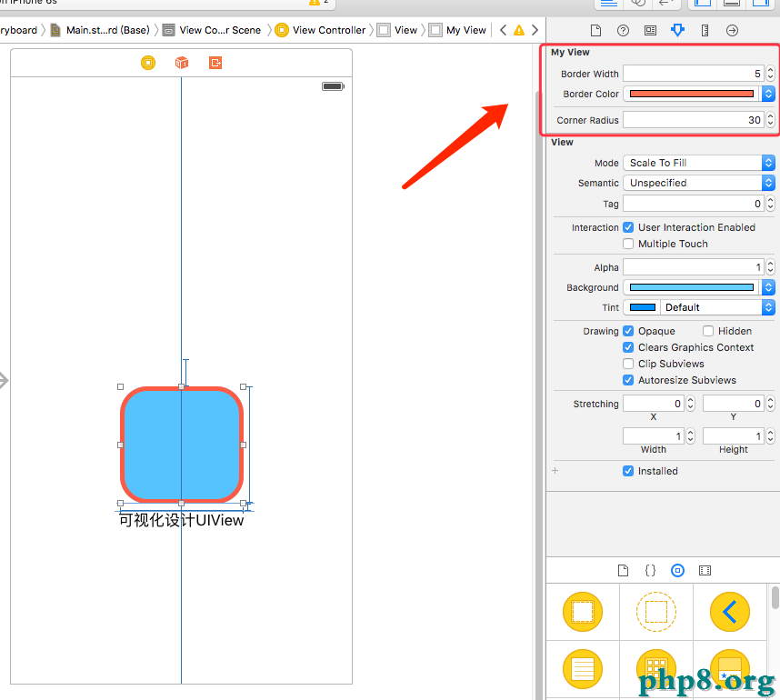Open the Code Snippet library braces tab
Viewport: 780px width, 700px height.
[x=650, y=571]
